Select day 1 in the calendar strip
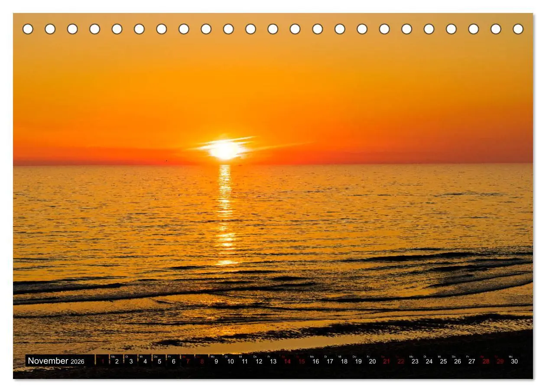Image resolution: width=546 pixels, height=392 pixels. pos(103,361)
